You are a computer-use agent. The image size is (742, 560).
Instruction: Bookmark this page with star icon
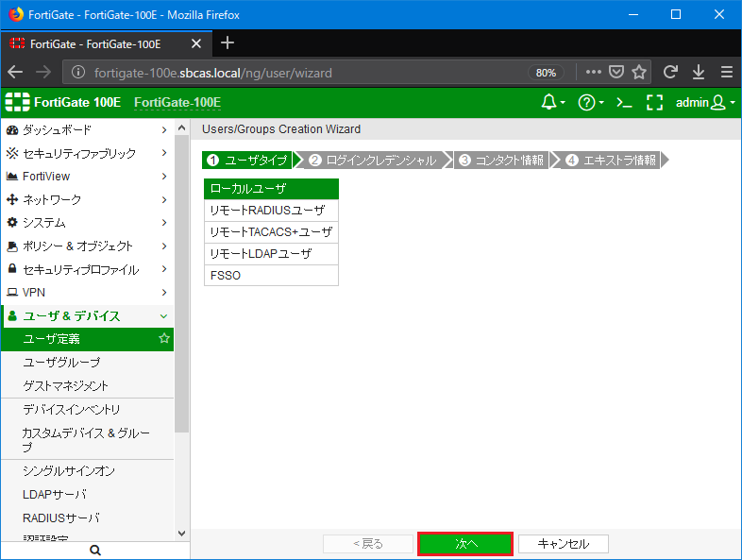pos(639,72)
